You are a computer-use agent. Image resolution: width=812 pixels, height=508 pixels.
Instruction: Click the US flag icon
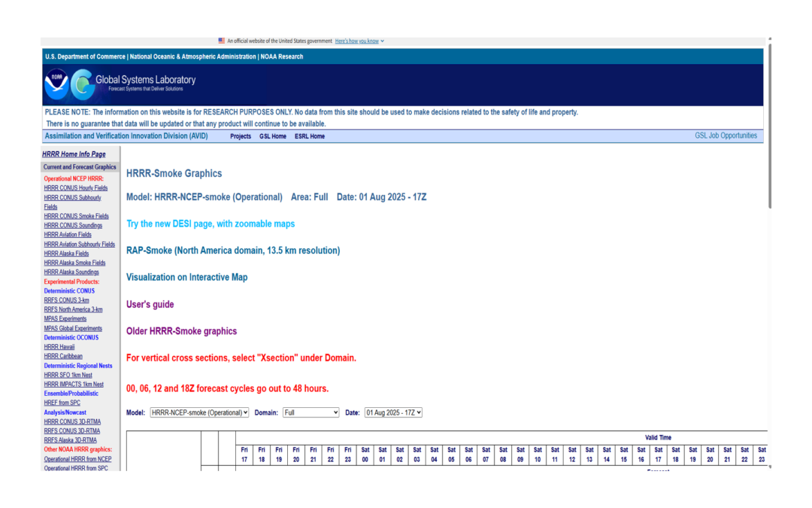(222, 41)
